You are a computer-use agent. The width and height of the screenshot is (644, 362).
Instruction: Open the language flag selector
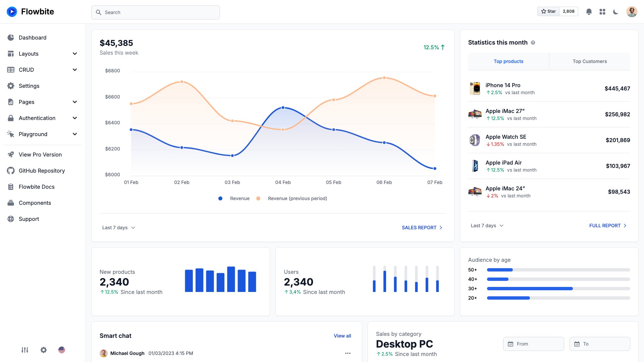click(62, 350)
